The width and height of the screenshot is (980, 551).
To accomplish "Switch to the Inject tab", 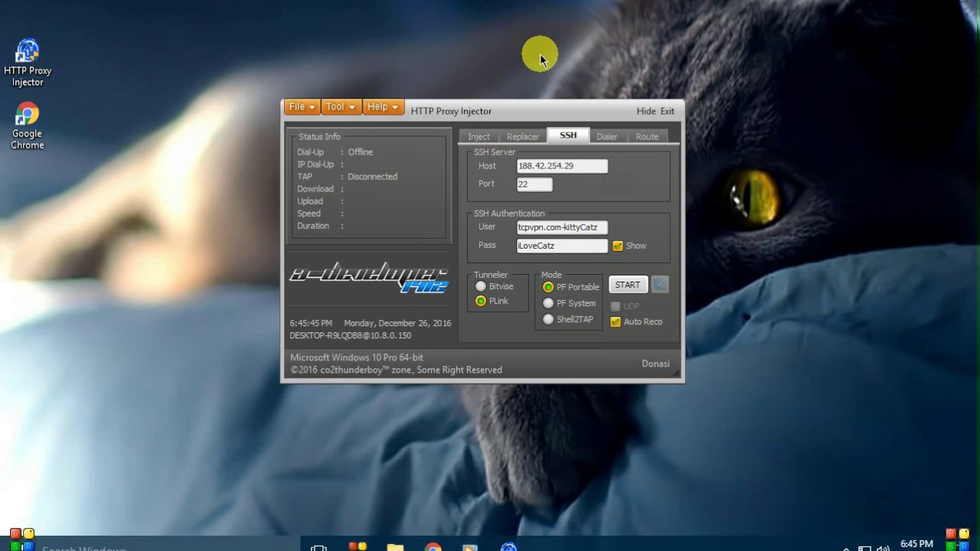I will coord(479,136).
